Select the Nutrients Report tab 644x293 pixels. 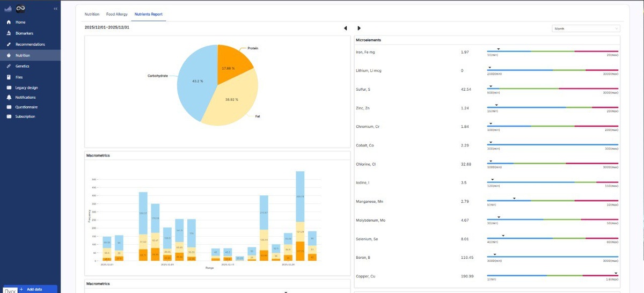tap(149, 14)
